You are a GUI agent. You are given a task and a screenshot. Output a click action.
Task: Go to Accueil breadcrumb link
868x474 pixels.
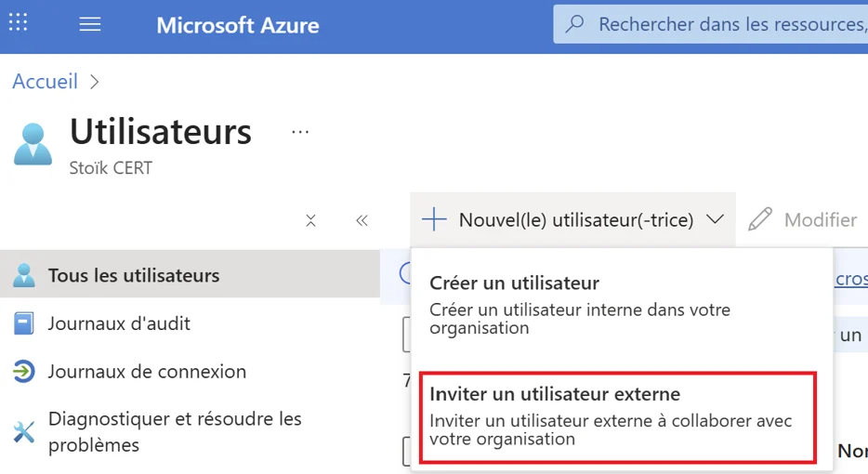tap(45, 82)
